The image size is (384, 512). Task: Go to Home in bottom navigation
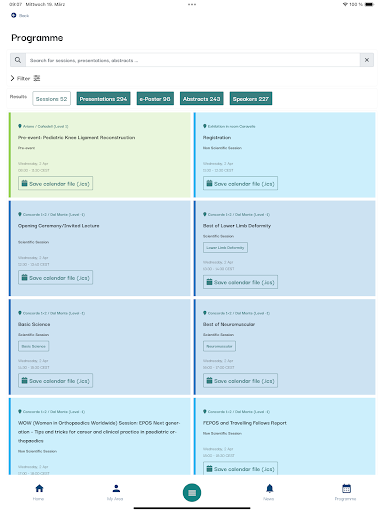[39, 492]
